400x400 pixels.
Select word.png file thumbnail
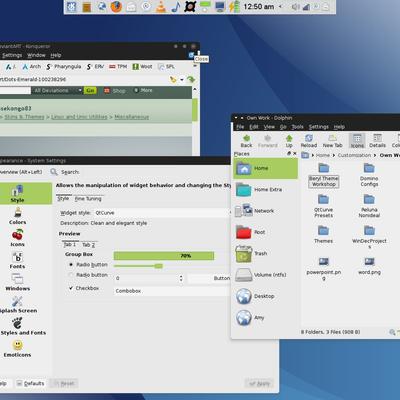point(369,266)
